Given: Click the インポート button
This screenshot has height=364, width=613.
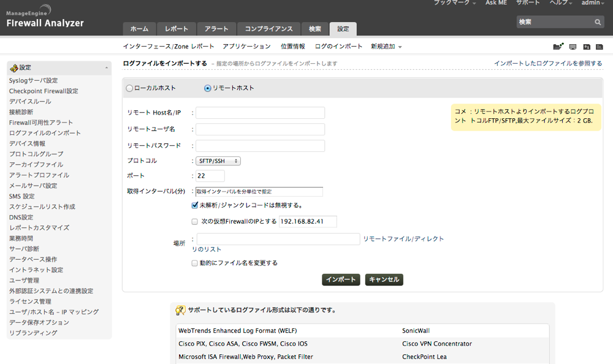Looking at the screenshot, I should 341,279.
